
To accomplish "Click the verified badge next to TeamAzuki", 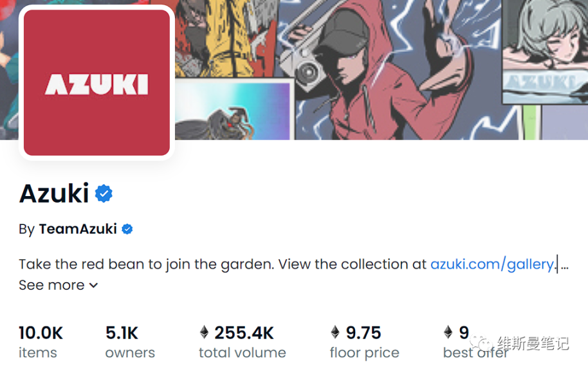I will pyautogui.click(x=127, y=229).
